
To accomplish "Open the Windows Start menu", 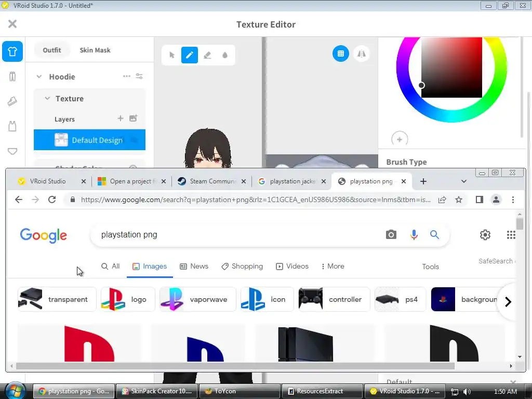I will [x=15, y=391].
